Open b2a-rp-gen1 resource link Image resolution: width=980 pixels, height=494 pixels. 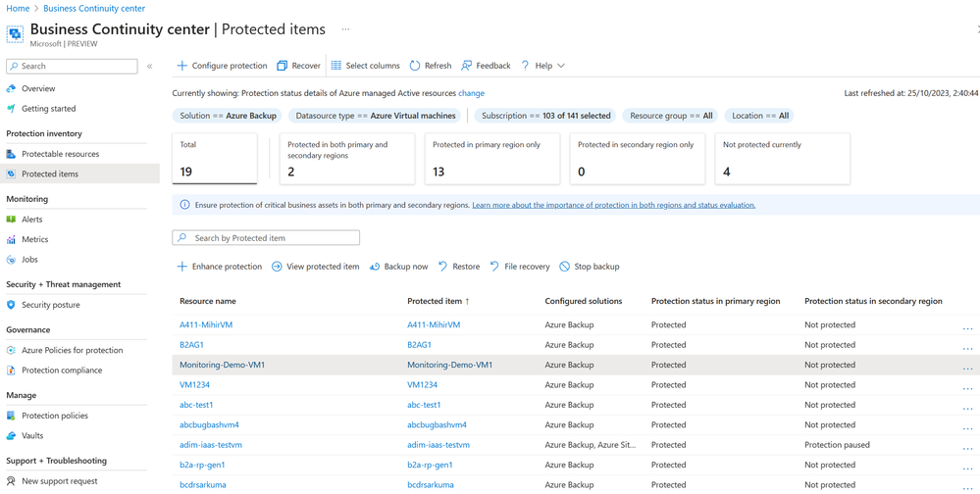click(202, 465)
